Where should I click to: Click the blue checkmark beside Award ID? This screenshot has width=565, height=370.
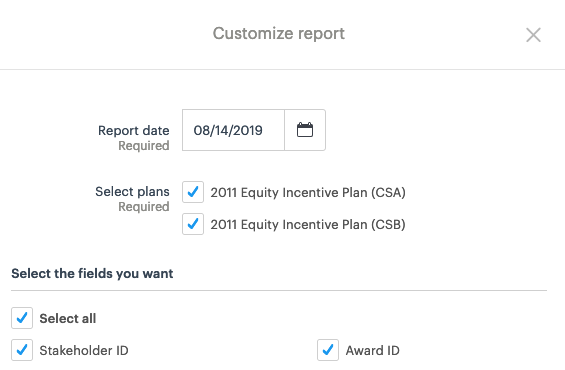[x=328, y=349]
